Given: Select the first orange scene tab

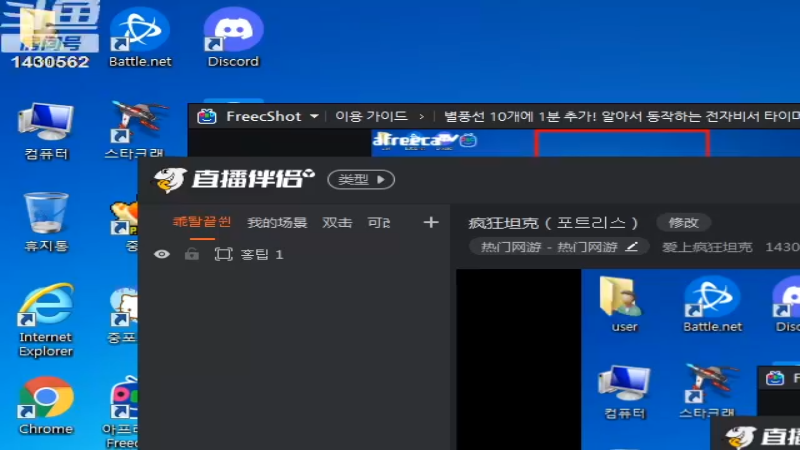Looking at the screenshot, I should coord(202,221).
